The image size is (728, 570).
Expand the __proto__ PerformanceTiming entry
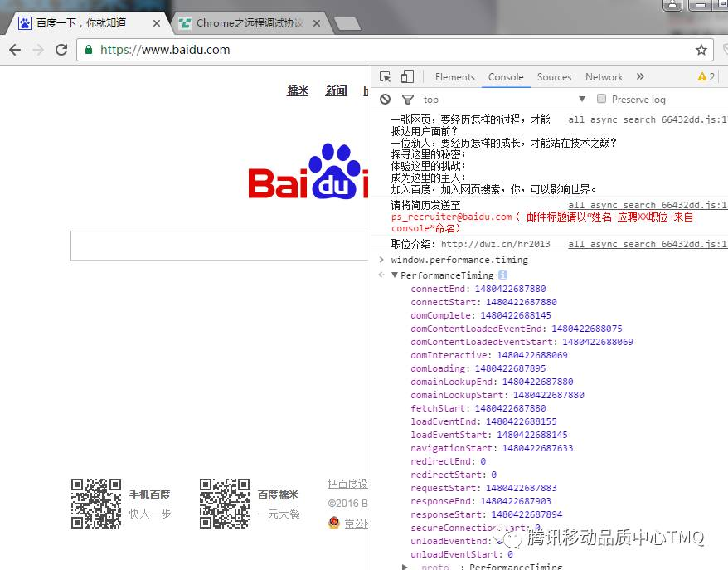405,567
